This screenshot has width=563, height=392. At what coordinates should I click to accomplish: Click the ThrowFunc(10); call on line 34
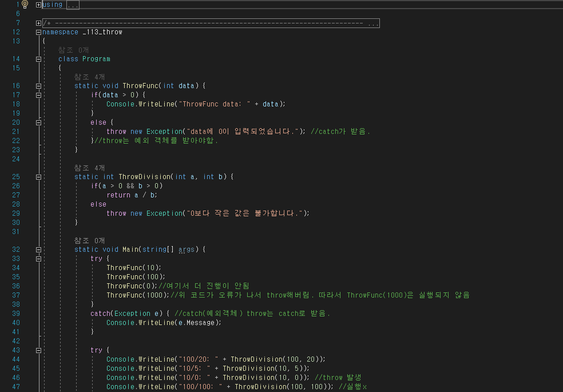[134, 268]
